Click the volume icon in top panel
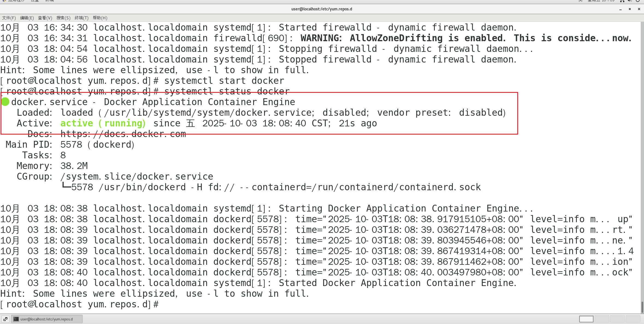644x324 pixels. (630, 1)
